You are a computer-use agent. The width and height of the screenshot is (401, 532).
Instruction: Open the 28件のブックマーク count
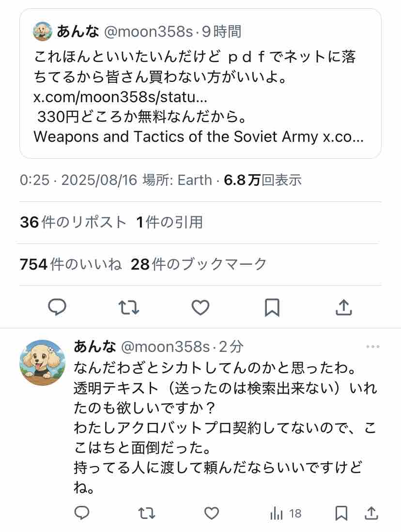tap(199, 264)
